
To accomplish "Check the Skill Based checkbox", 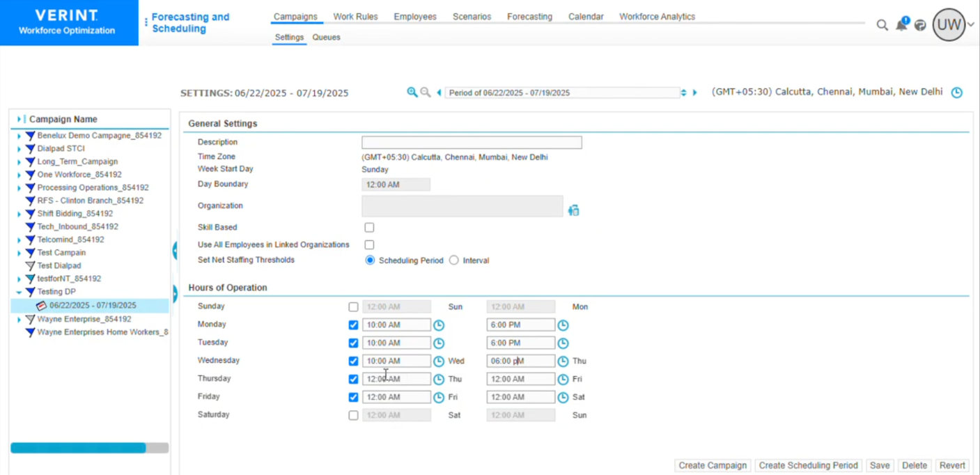I will [369, 228].
